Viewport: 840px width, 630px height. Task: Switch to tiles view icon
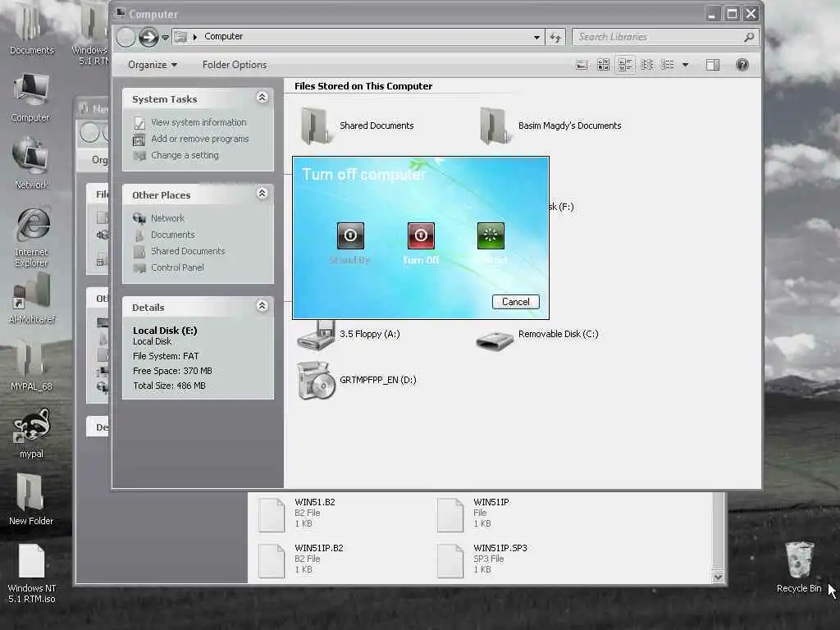[624, 65]
